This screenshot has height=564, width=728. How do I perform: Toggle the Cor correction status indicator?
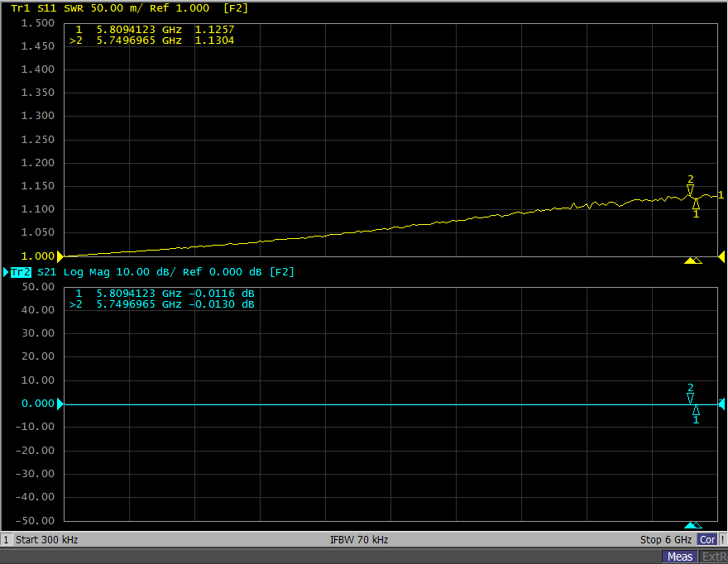point(707,540)
